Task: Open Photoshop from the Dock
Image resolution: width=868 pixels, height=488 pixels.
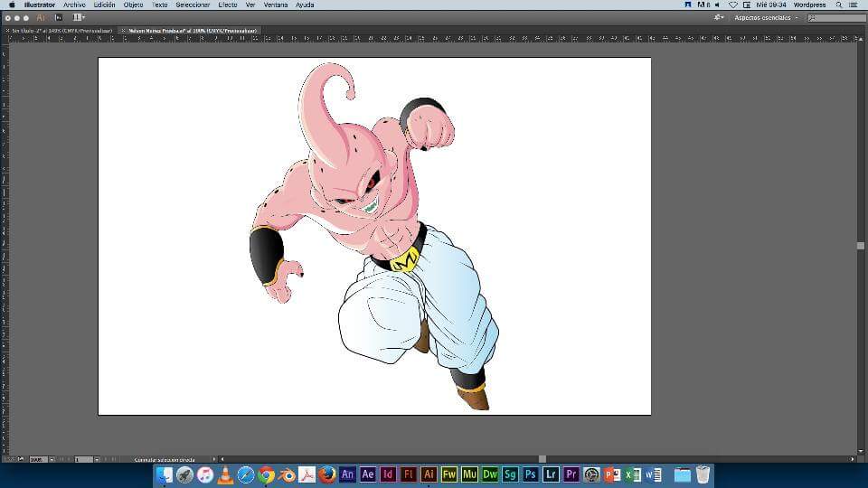Action: (x=531, y=474)
